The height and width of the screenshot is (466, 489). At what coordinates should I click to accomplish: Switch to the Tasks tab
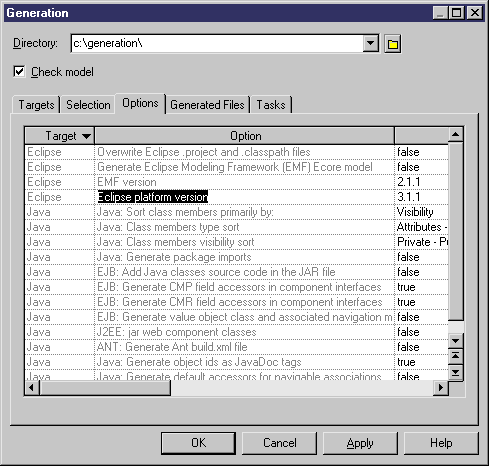271,105
